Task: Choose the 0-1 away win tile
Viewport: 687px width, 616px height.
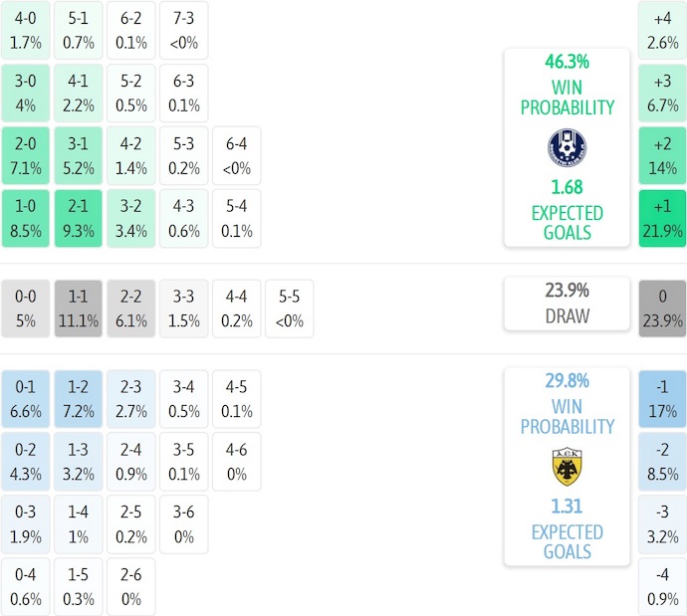Action: click(x=27, y=399)
